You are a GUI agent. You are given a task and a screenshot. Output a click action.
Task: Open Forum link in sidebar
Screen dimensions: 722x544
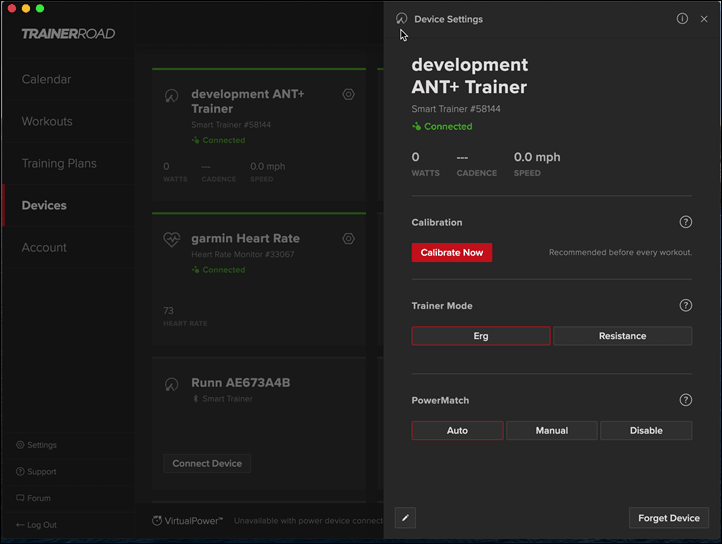(x=39, y=498)
